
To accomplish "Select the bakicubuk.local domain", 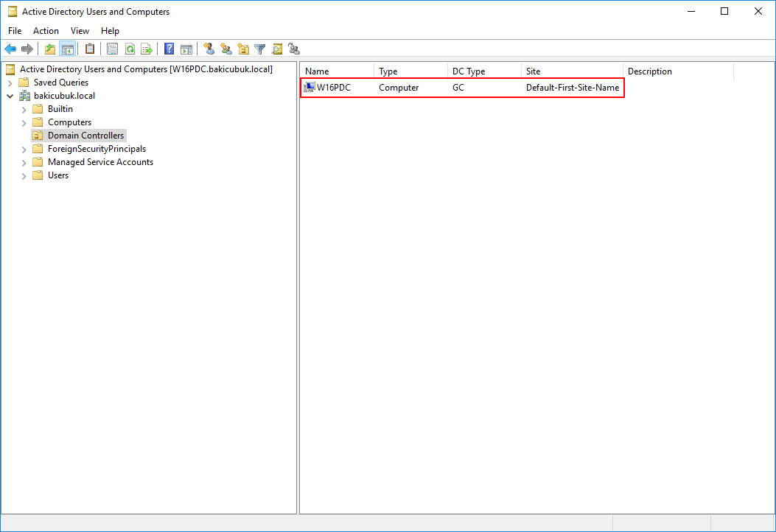I will click(x=64, y=96).
